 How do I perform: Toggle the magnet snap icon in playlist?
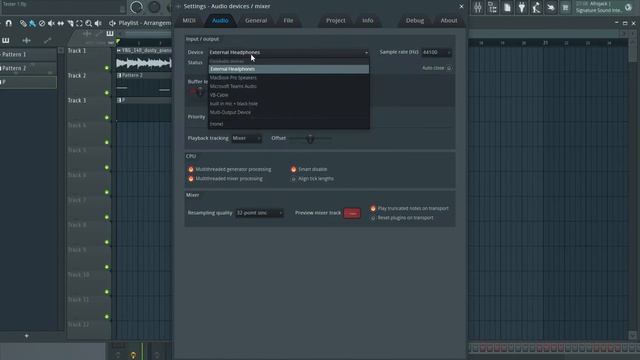point(9,23)
